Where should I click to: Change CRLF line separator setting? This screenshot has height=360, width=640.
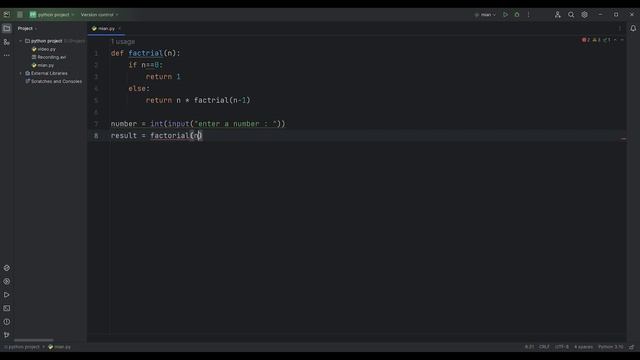(544, 347)
